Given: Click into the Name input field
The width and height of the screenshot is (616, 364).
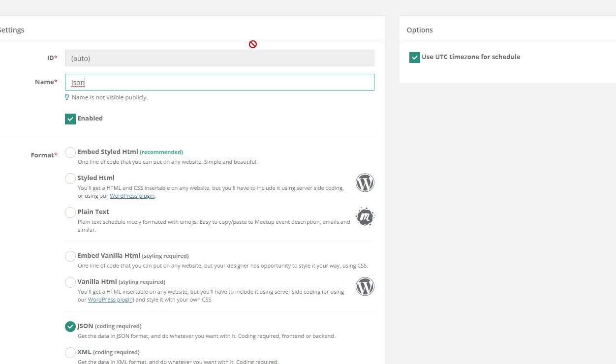Looking at the screenshot, I should 219,82.
